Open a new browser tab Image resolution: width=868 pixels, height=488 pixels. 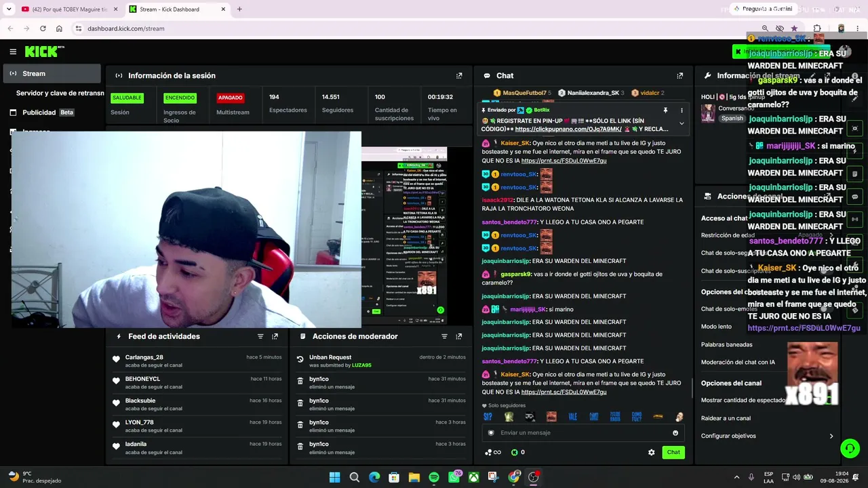click(239, 9)
